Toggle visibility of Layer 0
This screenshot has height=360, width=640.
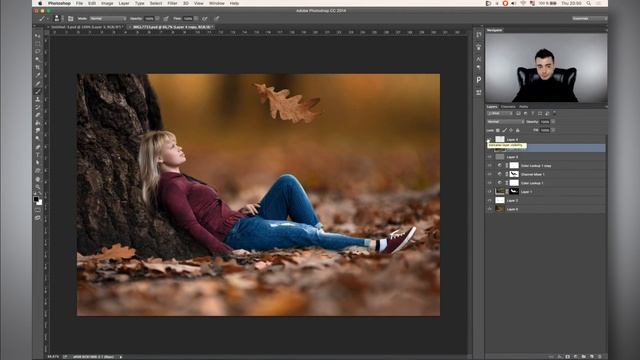coord(489,209)
